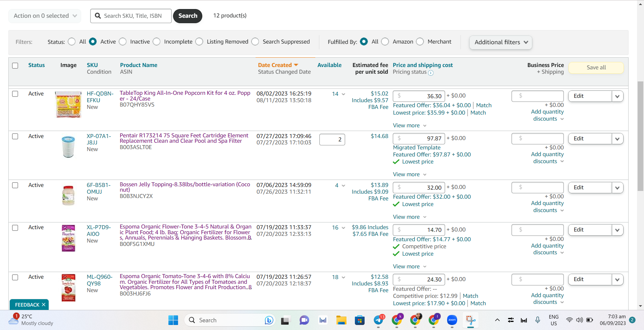Expand Edit dropdown arrow for TableTop King row

(x=618, y=96)
